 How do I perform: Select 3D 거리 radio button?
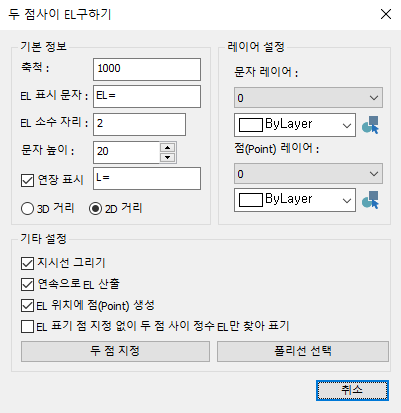tap(27, 209)
